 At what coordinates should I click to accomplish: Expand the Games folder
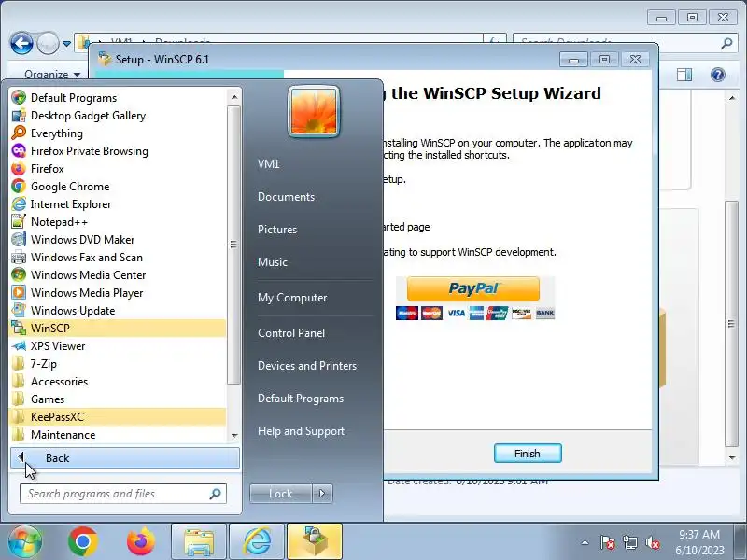coord(118,399)
